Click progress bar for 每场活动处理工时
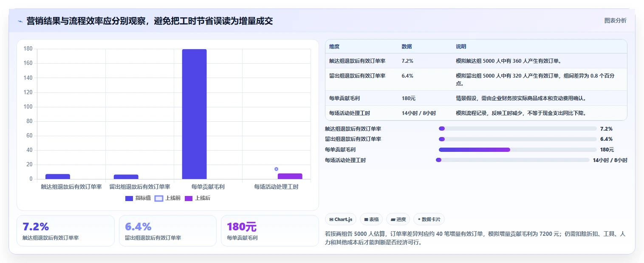The image size is (644, 263). [x=513, y=160]
